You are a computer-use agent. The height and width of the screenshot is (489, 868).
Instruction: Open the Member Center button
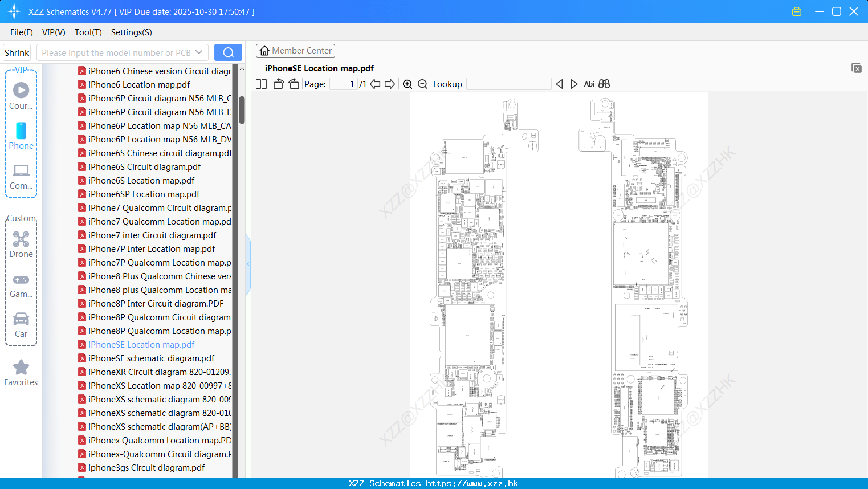(x=295, y=51)
